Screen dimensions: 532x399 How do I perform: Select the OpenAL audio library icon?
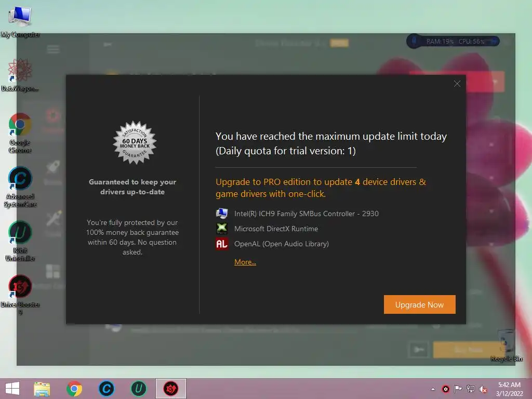[222, 244]
